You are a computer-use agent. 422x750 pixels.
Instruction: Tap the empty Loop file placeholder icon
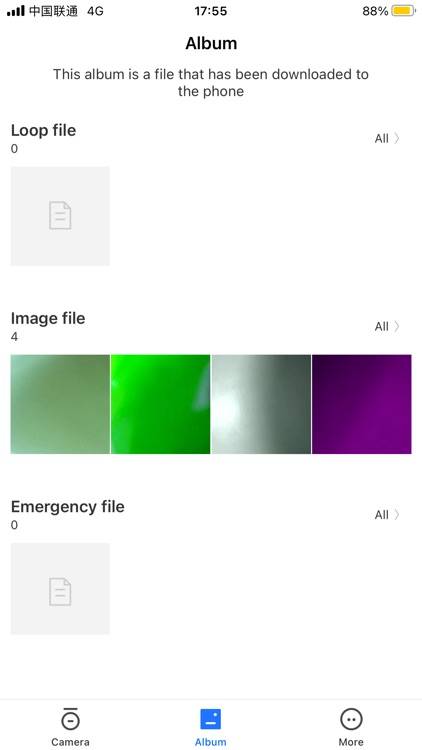pos(60,216)
